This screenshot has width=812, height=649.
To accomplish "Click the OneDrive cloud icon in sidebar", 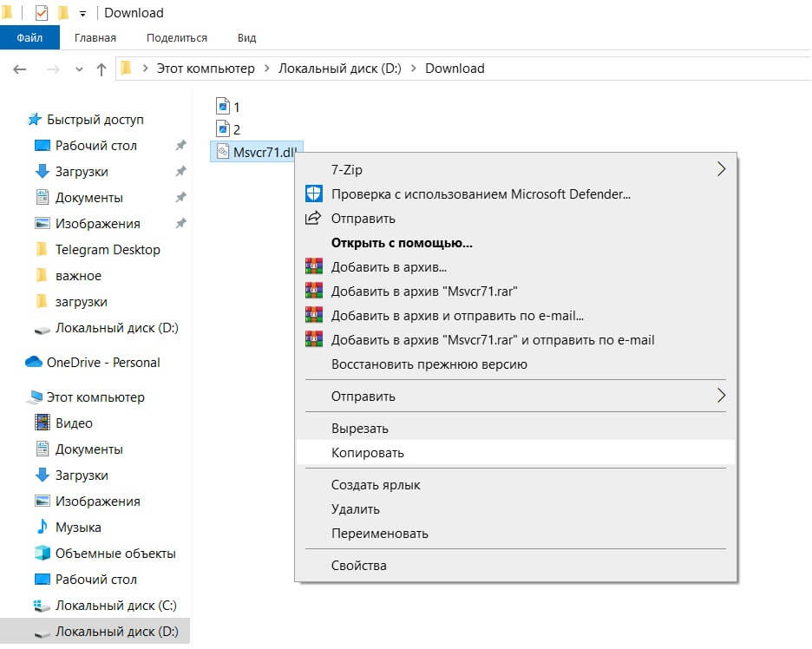I will [x=34, y=362].
